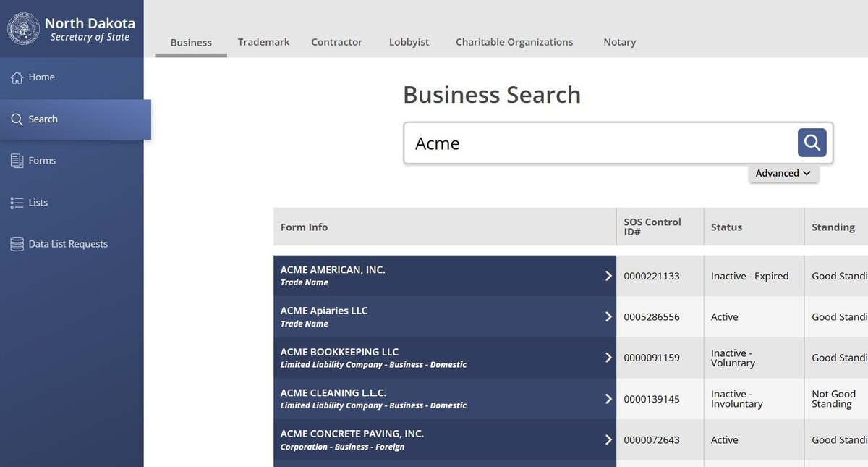Click the Inactive - Voluntary status cell

(x=754, y=358)
